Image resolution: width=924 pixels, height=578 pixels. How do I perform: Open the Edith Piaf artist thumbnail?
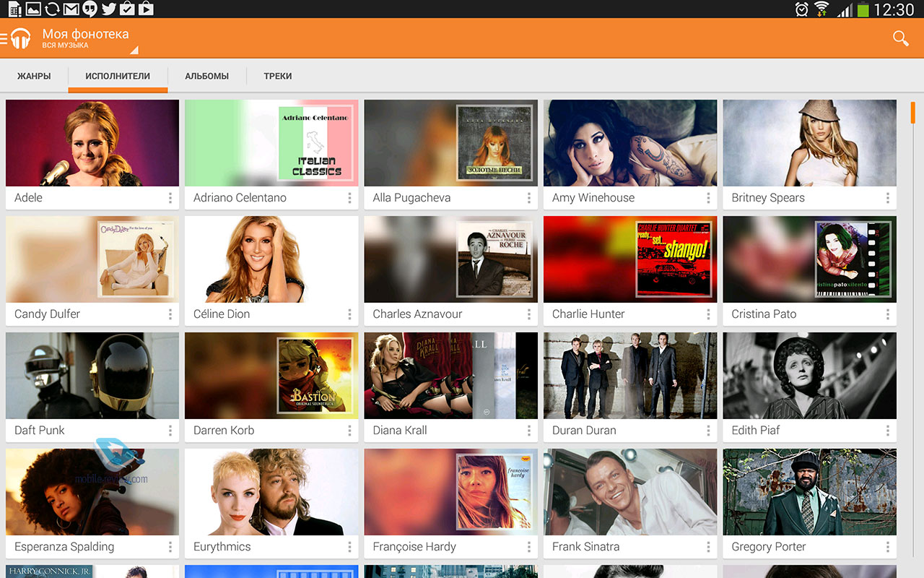809,376
